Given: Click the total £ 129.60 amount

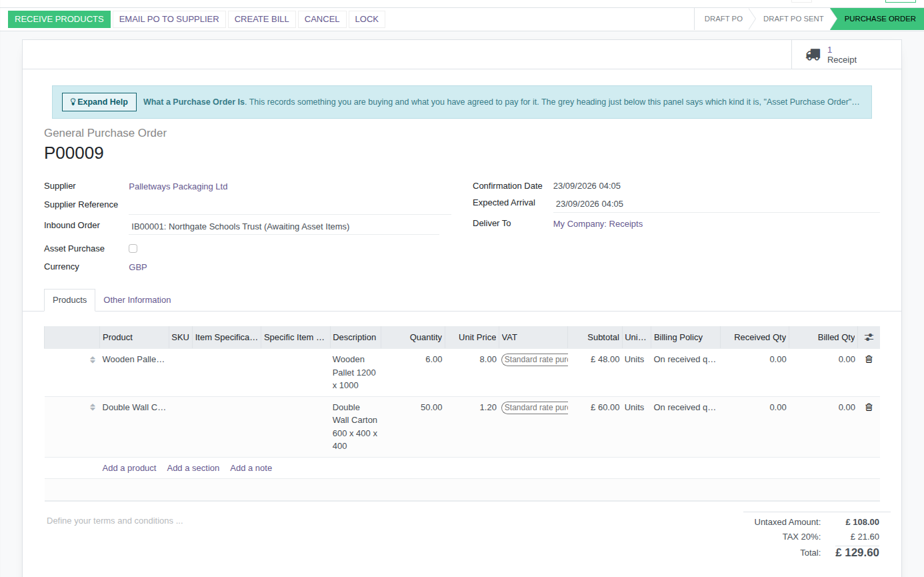Looking at the screenshot, I should click(x=857, y=553).
